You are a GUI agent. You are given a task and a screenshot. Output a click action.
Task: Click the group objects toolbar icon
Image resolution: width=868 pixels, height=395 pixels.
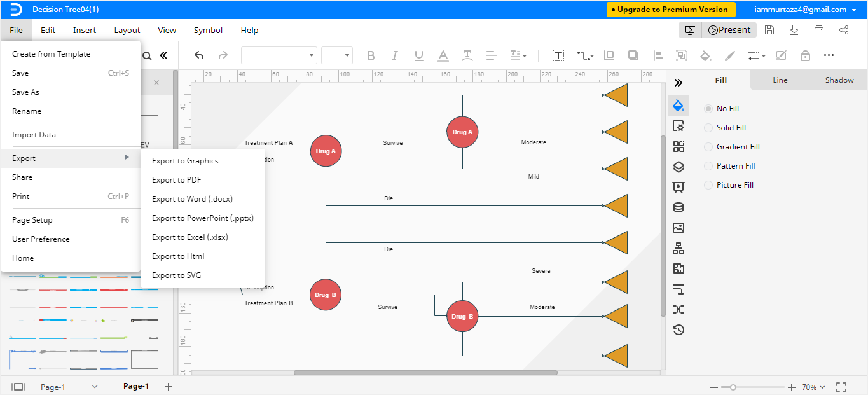coord(682,55)
